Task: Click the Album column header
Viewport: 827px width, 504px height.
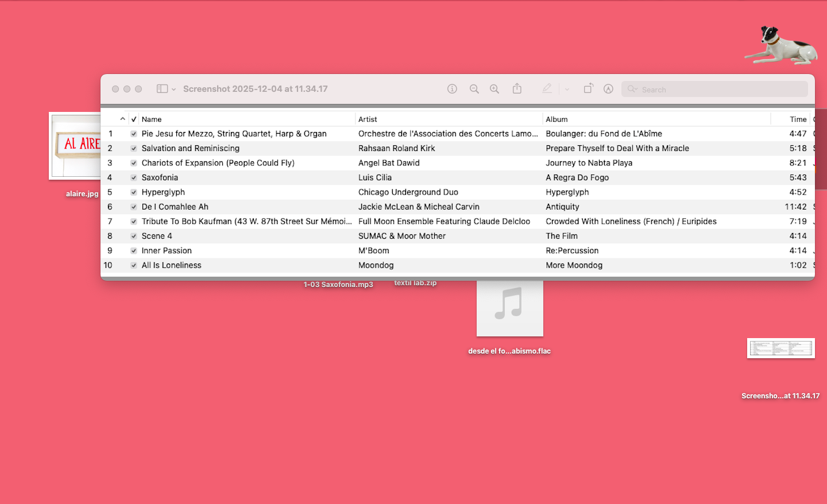Action: coord(557,119)
